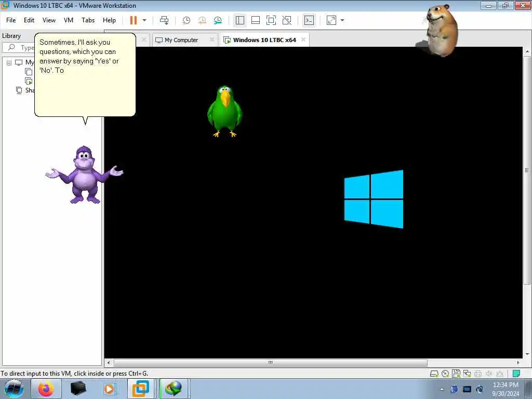This screenshot has height=399, width=532.
Task: Click the network adapter status icon
Action: (x=467, y=374)
